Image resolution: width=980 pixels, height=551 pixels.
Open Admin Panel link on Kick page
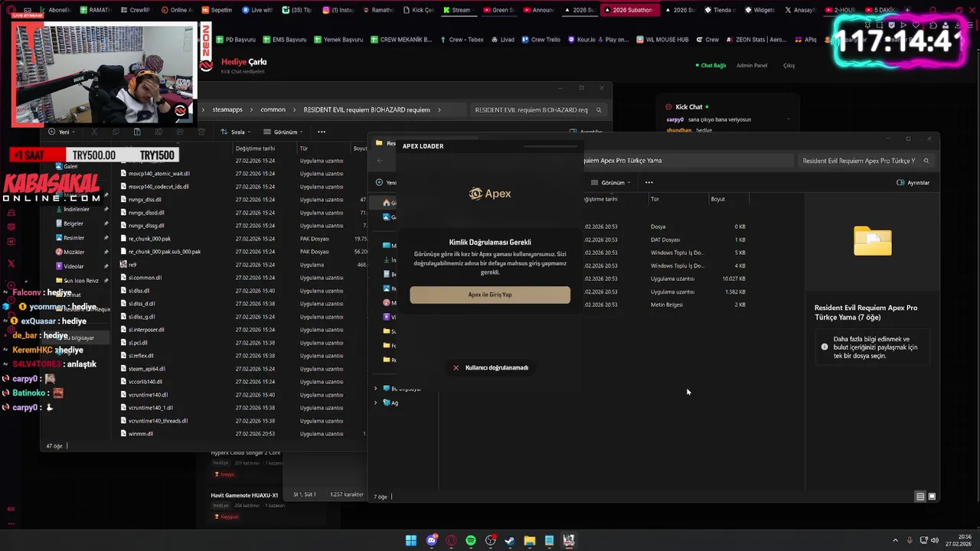click(751, 65)
